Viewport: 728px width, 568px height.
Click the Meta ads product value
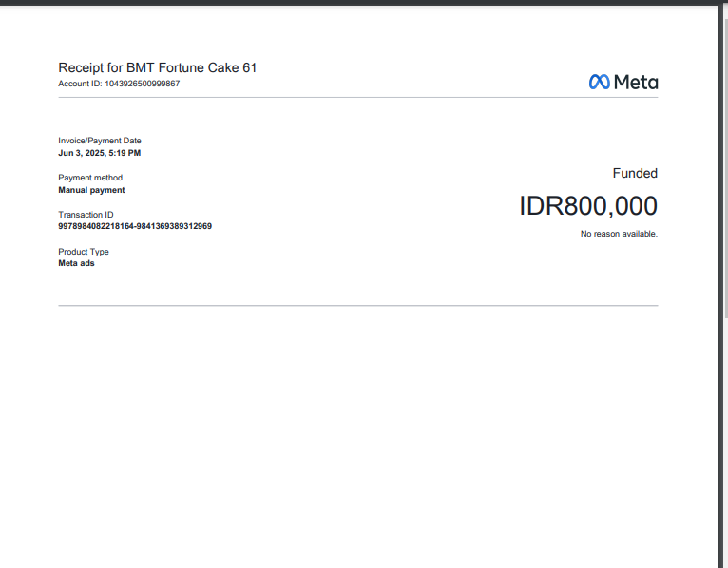click(x=76, y=263)
